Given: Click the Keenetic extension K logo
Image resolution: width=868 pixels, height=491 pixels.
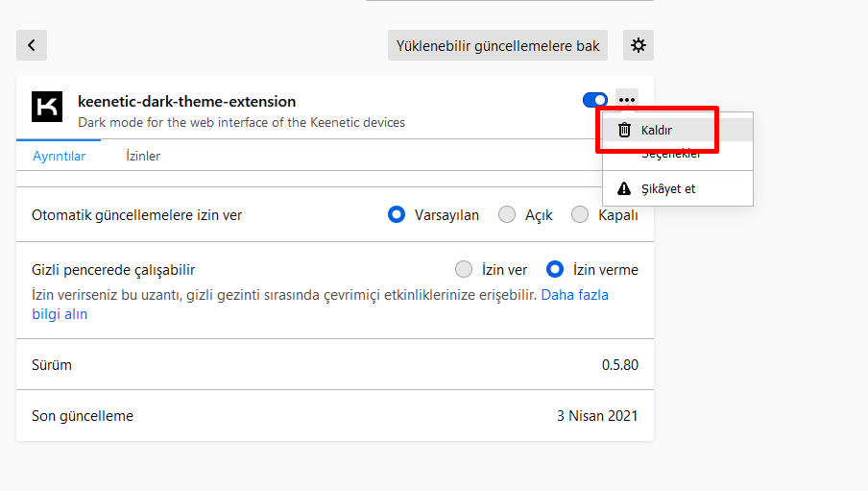Looking at the screenshot, I should 47,107.
